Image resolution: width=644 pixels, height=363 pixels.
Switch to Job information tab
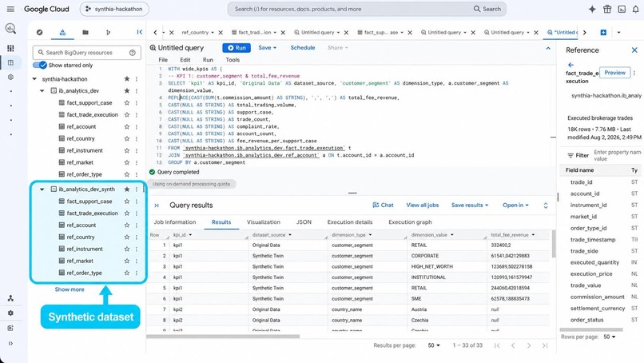pyautogui.click(x=175, y=222)
